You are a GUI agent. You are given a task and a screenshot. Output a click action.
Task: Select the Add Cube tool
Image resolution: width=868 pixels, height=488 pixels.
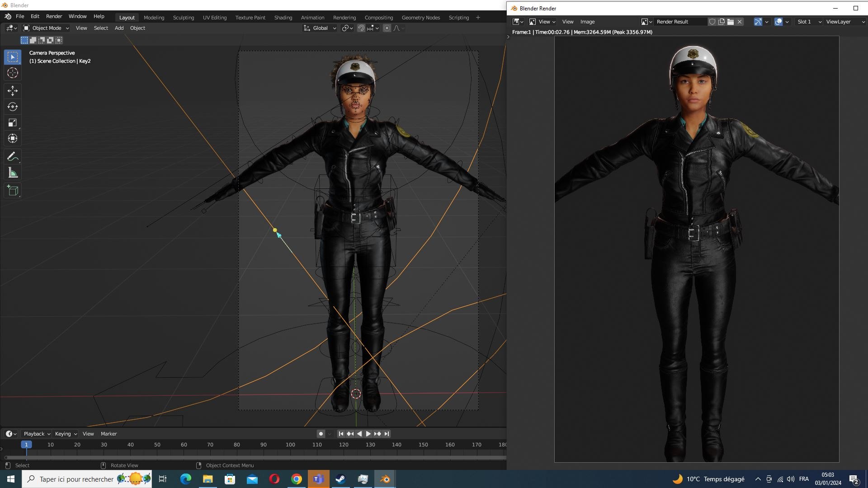coord(13,191)
